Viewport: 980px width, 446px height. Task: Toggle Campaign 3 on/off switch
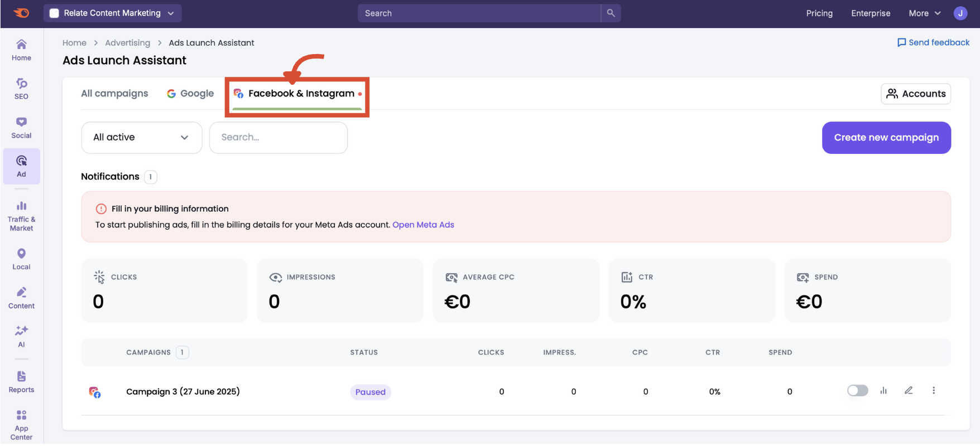point(858,391)
